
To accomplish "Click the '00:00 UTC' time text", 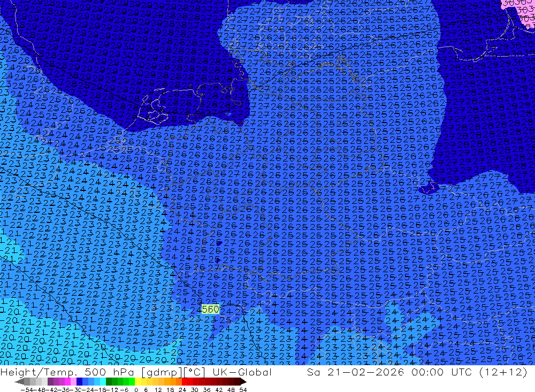I will 441,372.
